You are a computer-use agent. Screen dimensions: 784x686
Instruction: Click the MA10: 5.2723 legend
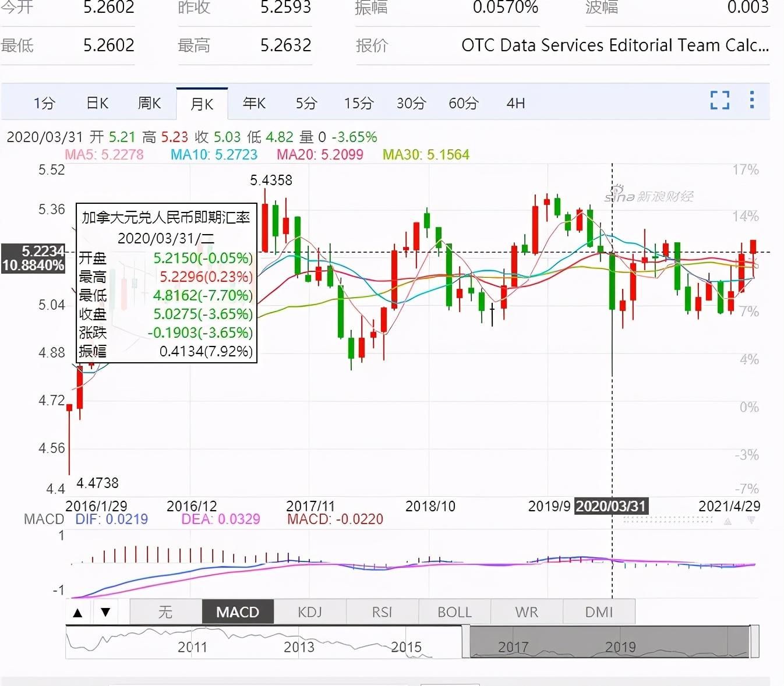click(x=214, y=154)
